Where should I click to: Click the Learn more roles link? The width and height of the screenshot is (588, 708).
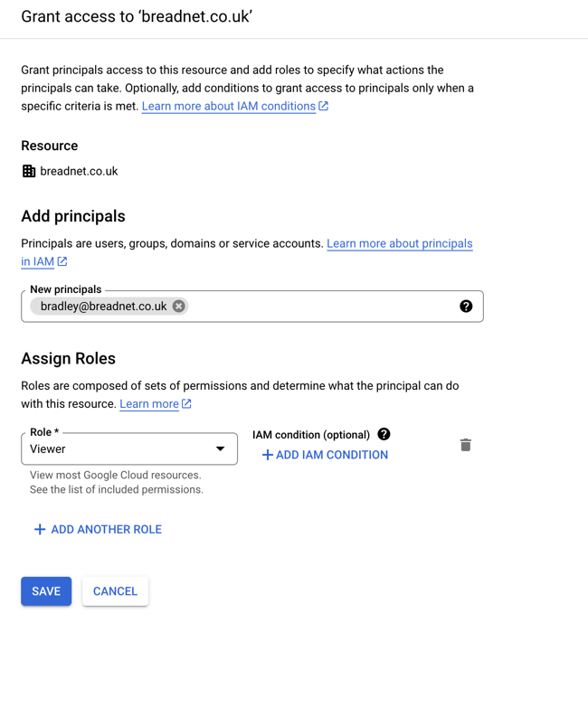[149, 403]
